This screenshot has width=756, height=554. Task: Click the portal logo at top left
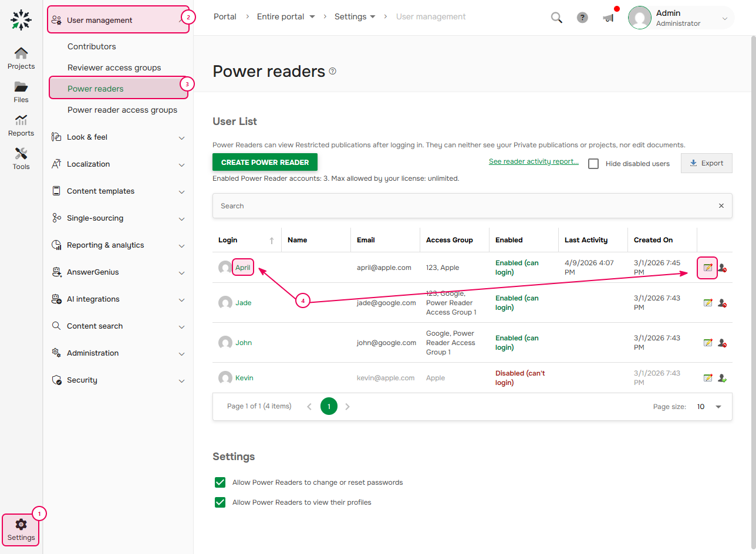coord(21,19)
